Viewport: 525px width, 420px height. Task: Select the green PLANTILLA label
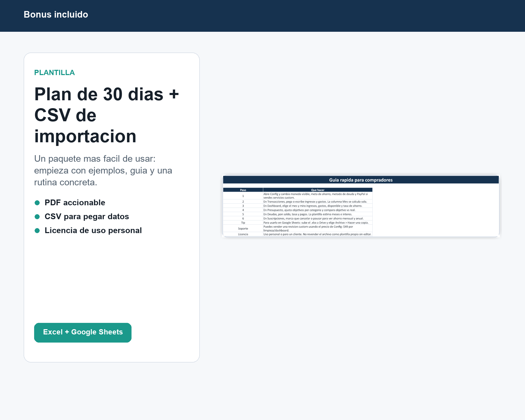(x=54, y=72)
